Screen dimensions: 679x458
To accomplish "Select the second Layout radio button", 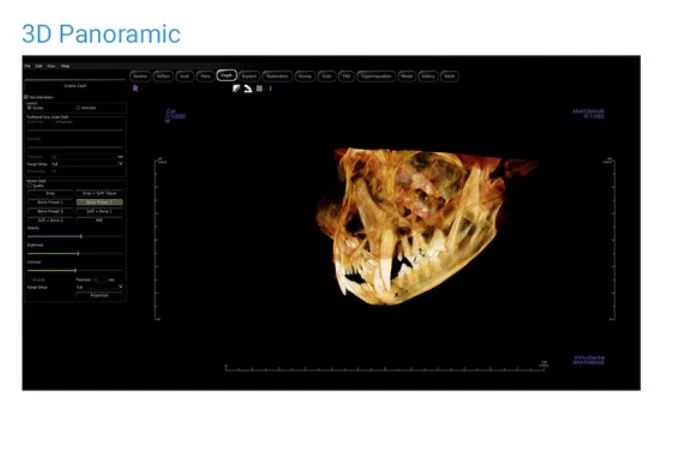I will click(x=78, y=107).
